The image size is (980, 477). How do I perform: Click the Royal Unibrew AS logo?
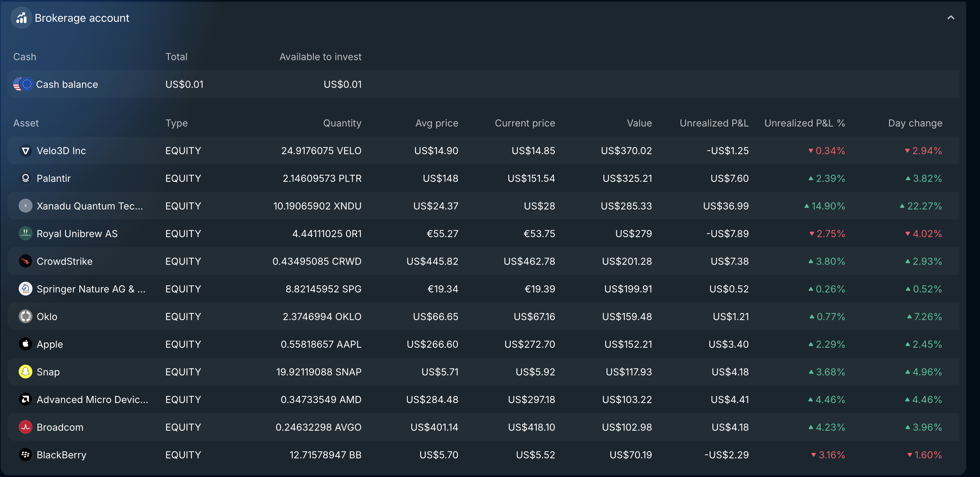point(26,234)
